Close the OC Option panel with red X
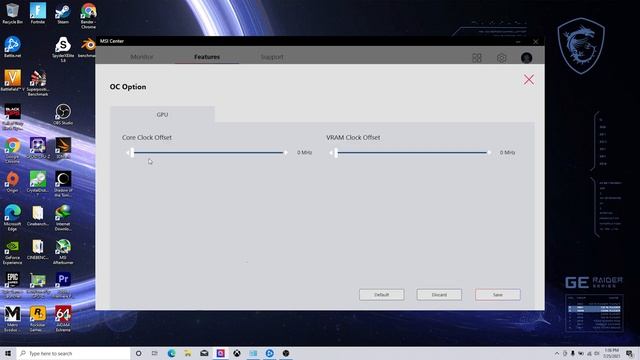This screenshot has width=640, height=360. (529, 80)
